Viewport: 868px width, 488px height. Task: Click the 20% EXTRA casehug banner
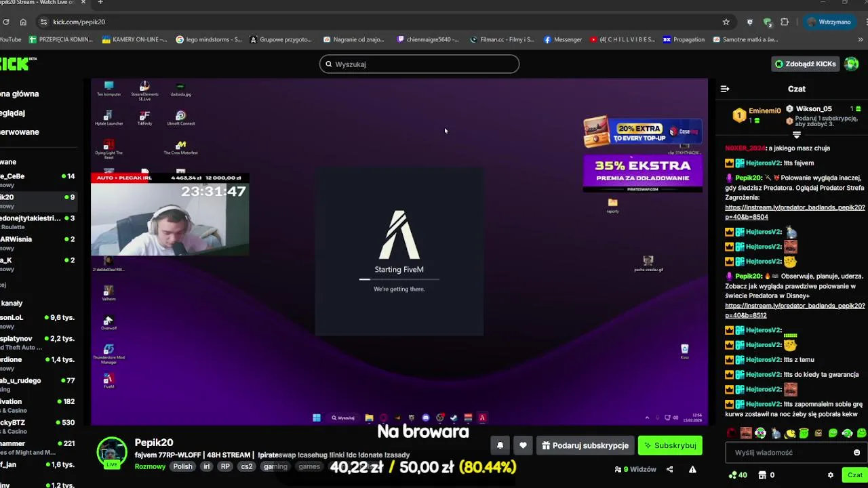642,132
